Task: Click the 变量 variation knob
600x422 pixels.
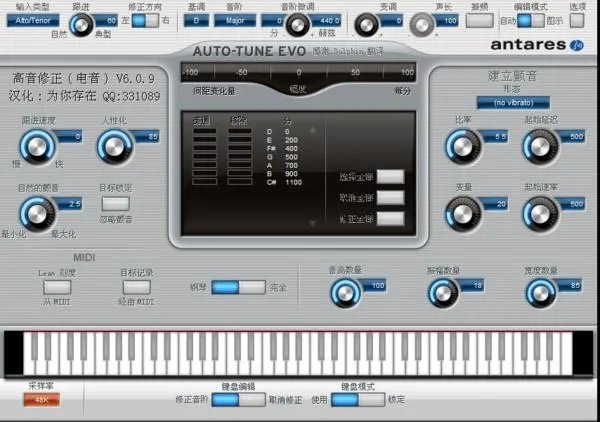Action: click(463, 215)
